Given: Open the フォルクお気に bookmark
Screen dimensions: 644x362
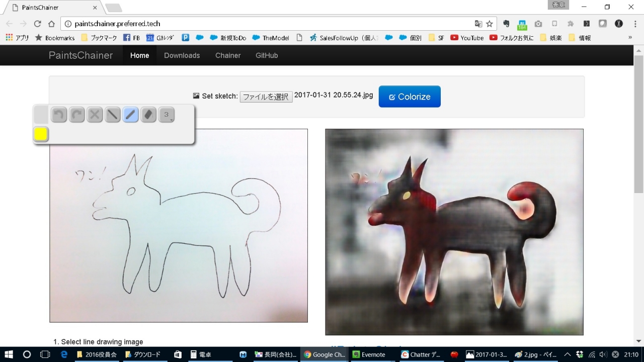Looking at the screenshot, I should (512, 38).
